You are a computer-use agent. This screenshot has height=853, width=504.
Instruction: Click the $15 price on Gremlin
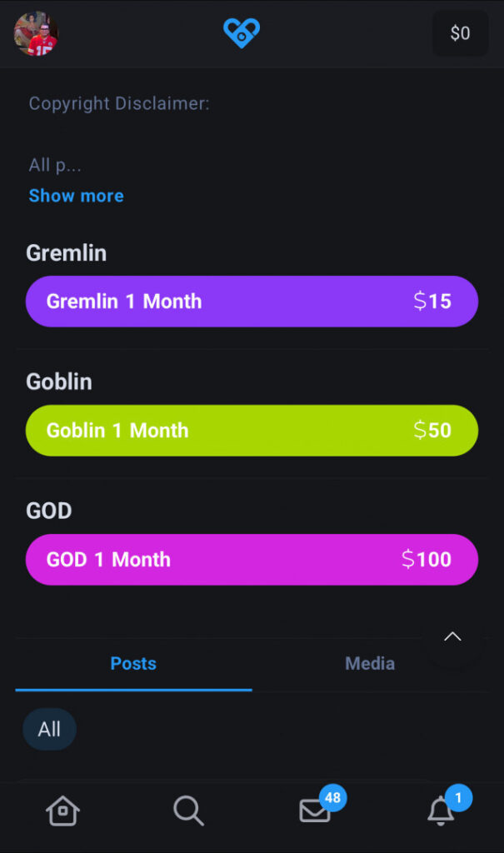tap(432, 302)
